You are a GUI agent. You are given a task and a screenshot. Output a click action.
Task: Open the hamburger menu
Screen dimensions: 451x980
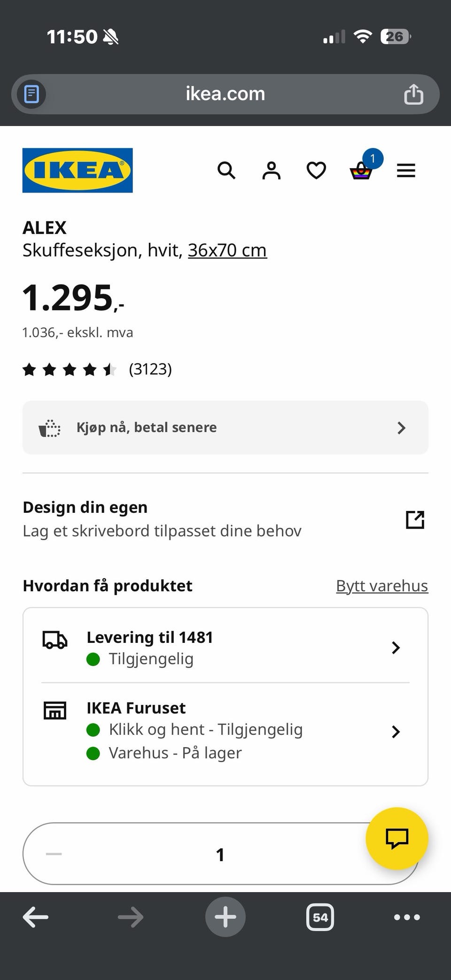(406, 170)
